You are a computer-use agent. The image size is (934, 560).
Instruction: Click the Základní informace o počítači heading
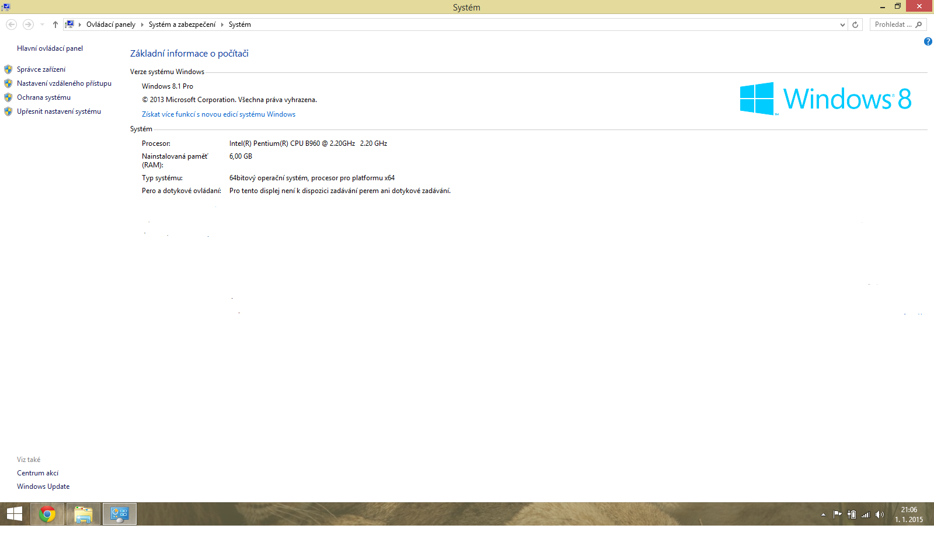189,54
